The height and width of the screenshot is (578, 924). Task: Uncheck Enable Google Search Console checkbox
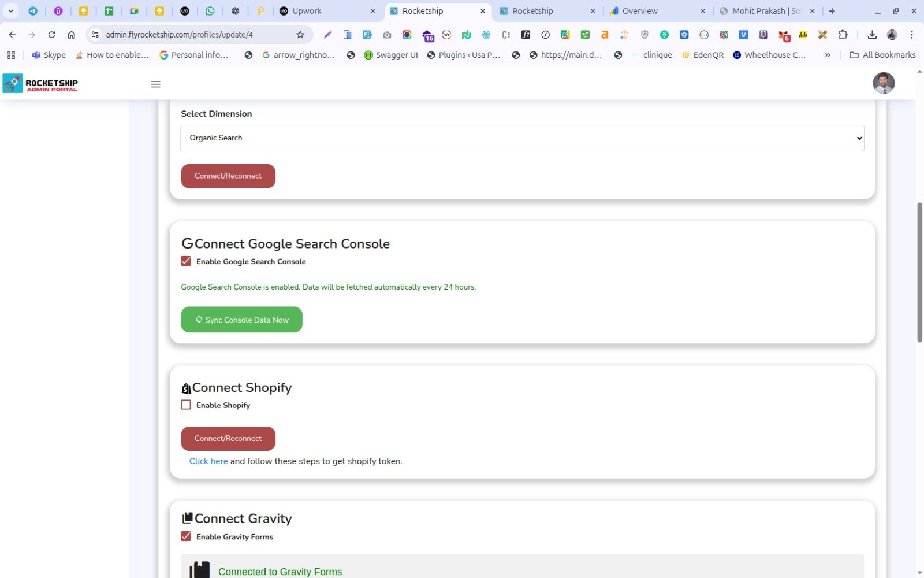[x=186, y=261]
